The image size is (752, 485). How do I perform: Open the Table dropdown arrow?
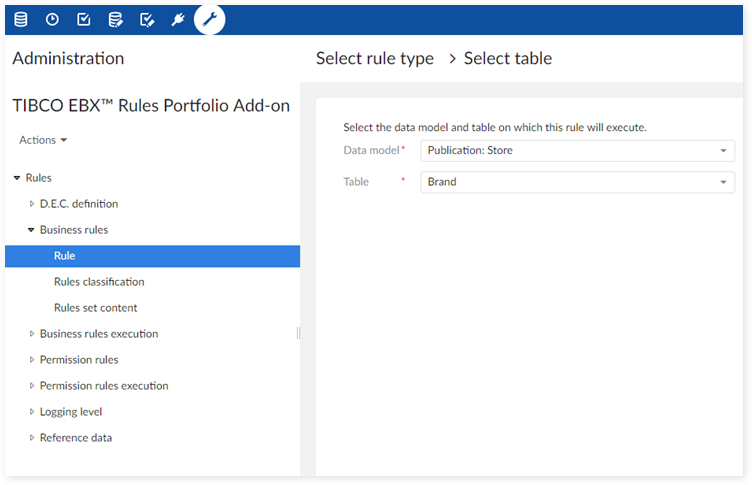723,182
